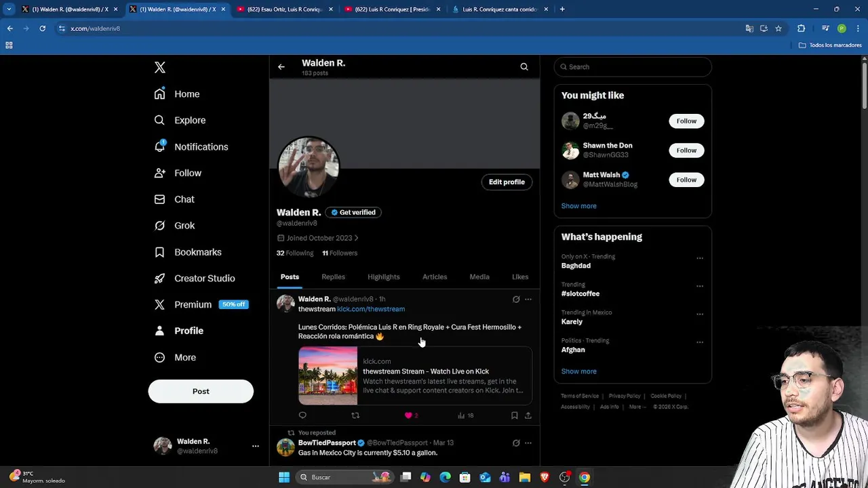Image resolution: width=868 pixels, height=488 pixels.
Task: Open the profile avatar picture
Action: (x=309, y=167)
